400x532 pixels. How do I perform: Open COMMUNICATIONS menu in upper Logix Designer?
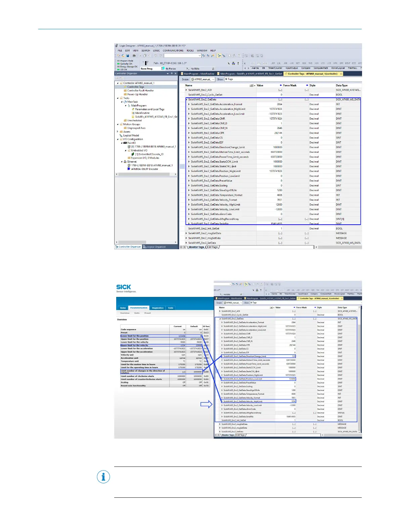[x=173, y=51]
